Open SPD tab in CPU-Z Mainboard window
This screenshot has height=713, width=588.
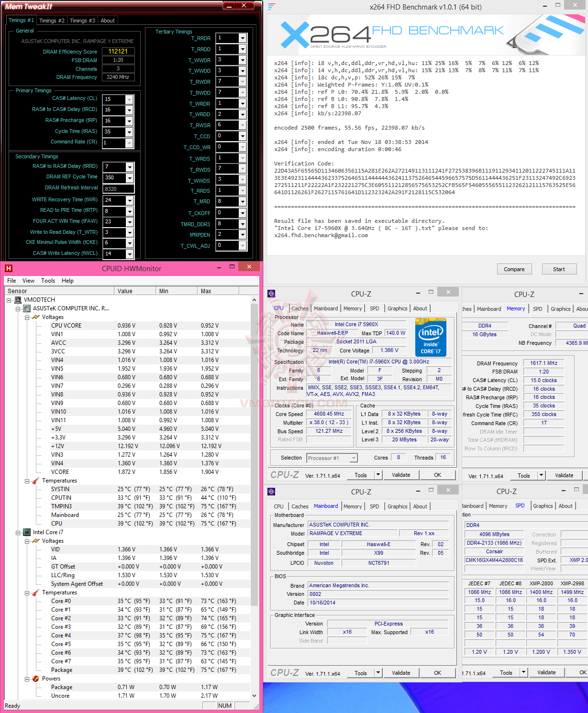click(x=375, y=506)
